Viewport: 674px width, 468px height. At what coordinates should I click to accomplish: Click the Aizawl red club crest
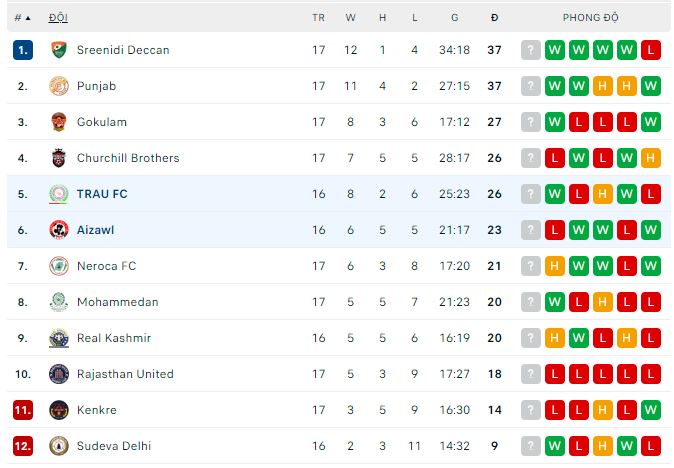click(x=58, y=230)
